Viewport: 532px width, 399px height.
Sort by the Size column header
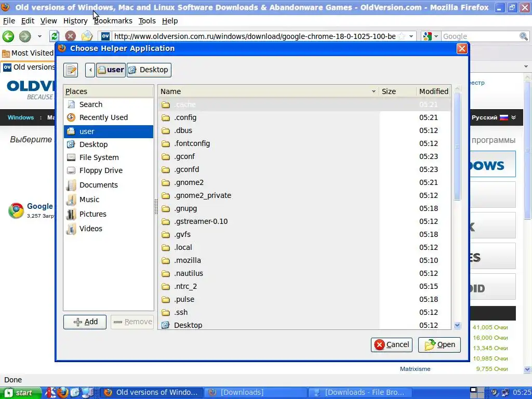[397, 91]
